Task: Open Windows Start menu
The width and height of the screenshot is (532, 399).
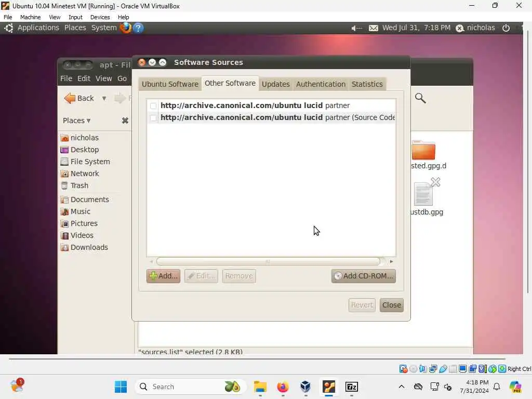Action: click(x=121, y=387)
